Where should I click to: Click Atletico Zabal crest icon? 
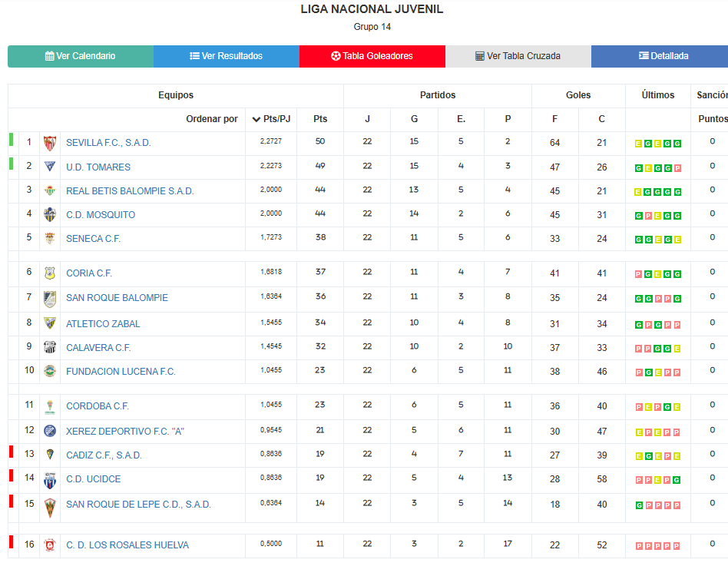[x=50, y=323]
